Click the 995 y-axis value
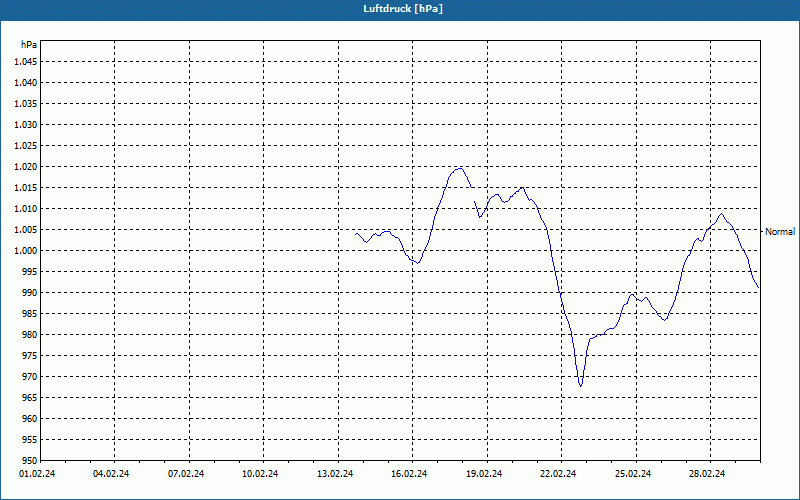Viewport: 800px width, 500px height. tap(30, 271)
